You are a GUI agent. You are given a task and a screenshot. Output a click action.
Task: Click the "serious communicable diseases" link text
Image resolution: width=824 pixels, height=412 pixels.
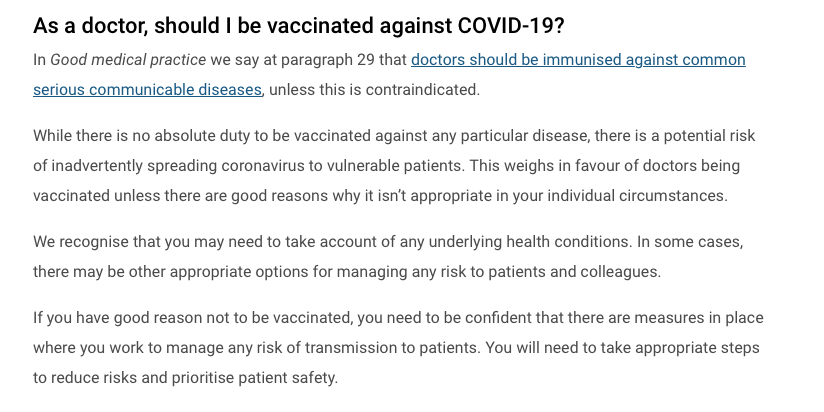click(147, 90)
